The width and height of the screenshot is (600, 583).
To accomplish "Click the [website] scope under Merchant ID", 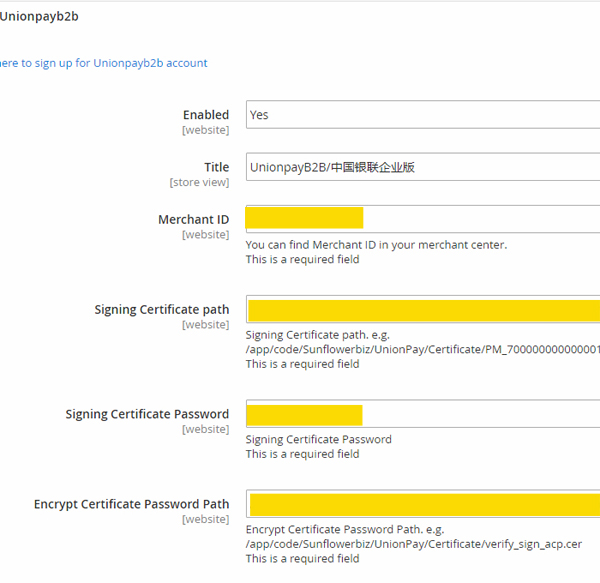I will (205, 234).
